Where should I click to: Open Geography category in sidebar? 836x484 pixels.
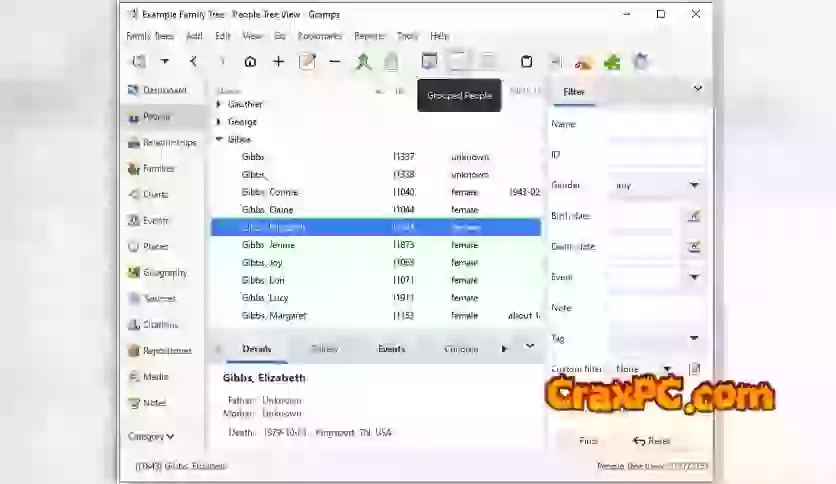[163, 272]
